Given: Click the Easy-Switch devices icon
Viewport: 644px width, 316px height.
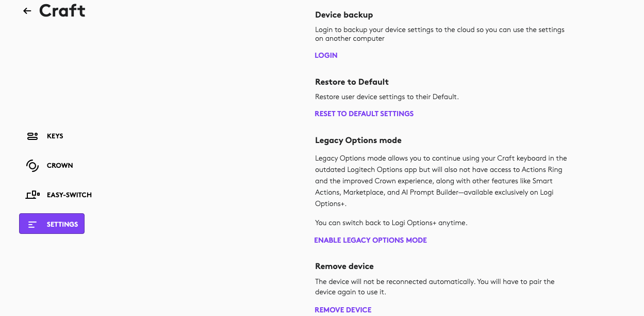Looking at the screenshot, I should 32,195.
